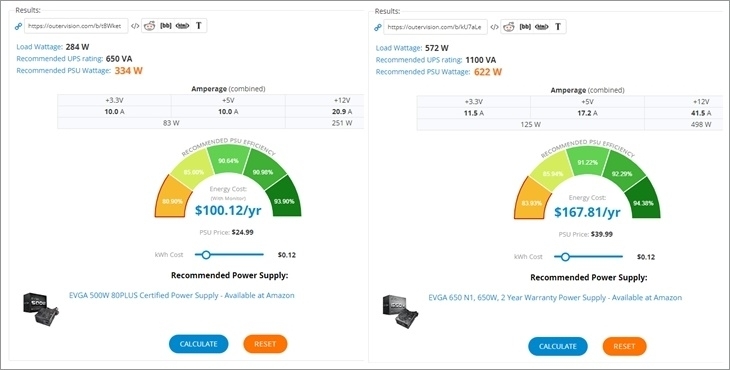Click the 17.2 A amperage cell

(588, 113)
